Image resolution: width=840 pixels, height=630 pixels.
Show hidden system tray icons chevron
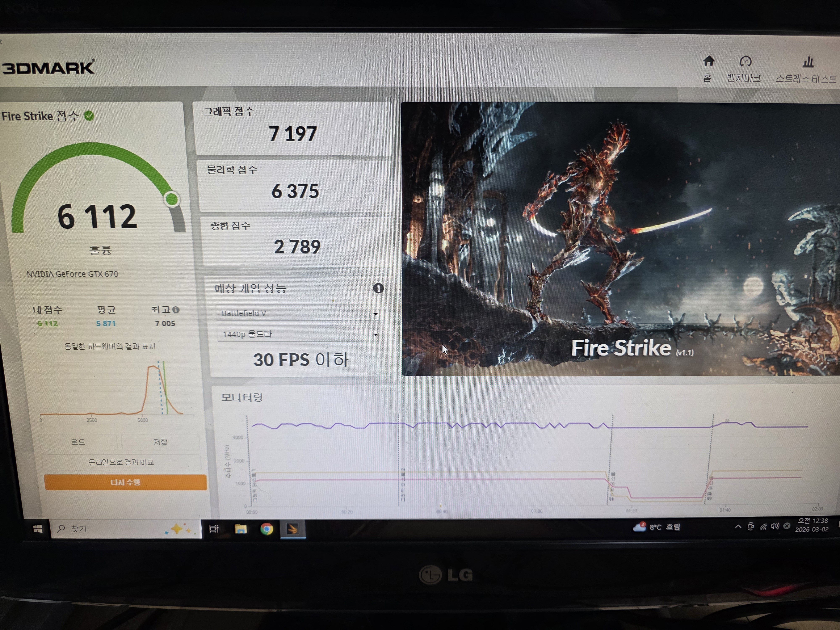(x=738, y=526)
